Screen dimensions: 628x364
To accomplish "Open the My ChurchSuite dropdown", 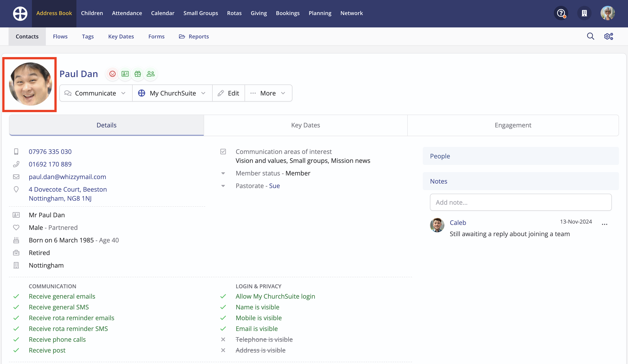I will (x=172, y=93).
